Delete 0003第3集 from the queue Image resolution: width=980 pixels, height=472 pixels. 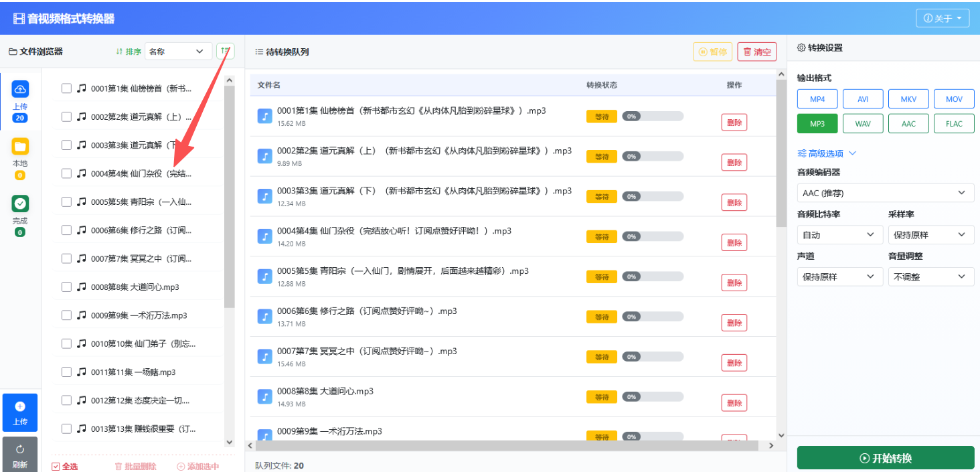pos(734,203)
